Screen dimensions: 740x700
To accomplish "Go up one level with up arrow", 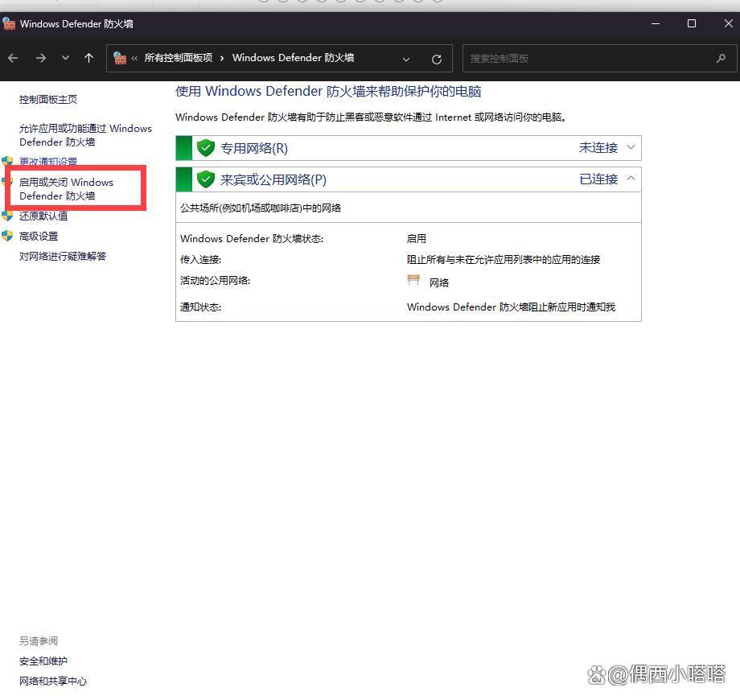I will click(88, 58).
